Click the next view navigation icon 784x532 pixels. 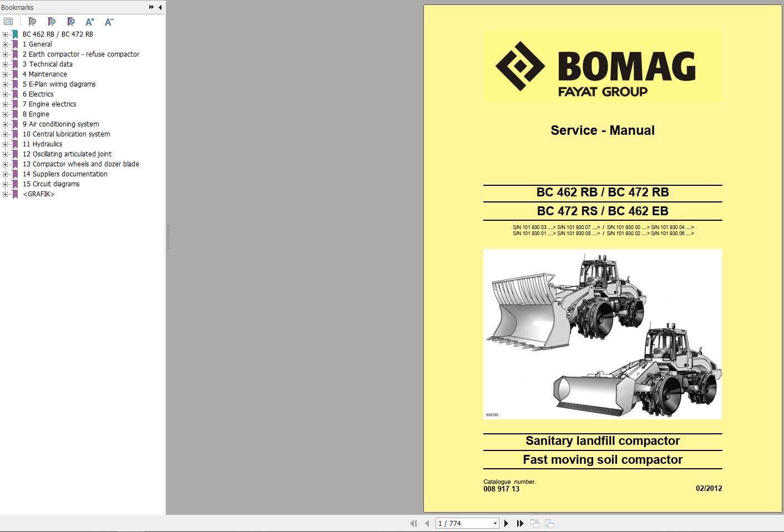coord(549,523)
